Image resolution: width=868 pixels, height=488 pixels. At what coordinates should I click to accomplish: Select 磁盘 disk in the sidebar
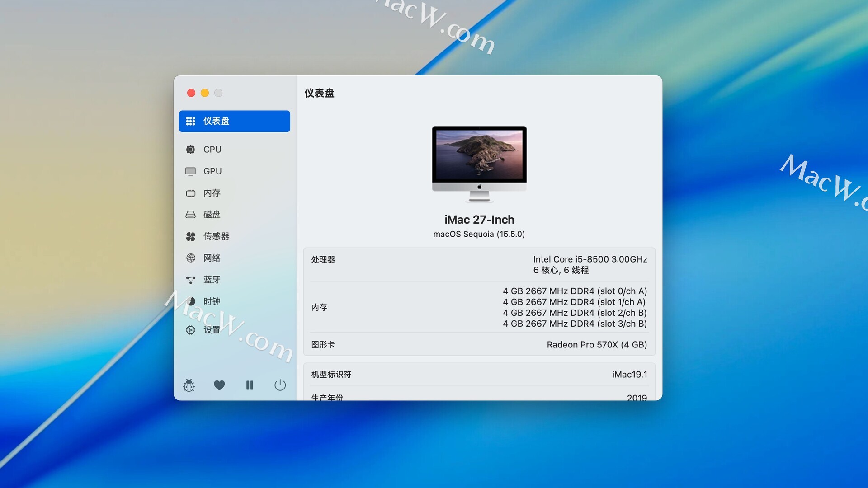coord(234,215)
